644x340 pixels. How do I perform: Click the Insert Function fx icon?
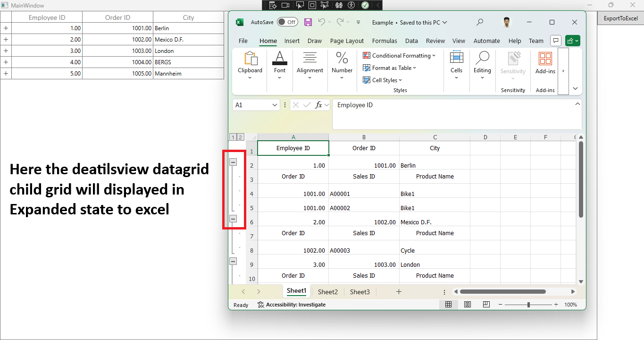(319, 105)
